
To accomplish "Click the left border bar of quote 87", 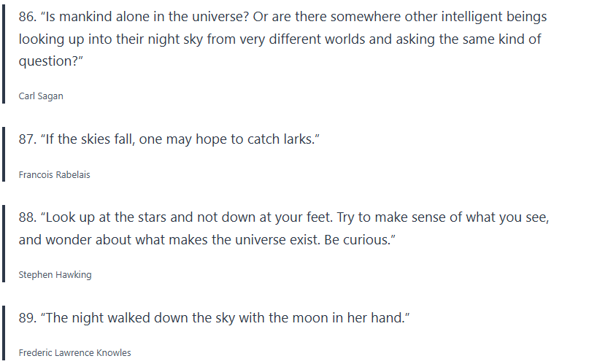I will pyautogui.click(x=4, y=155).
